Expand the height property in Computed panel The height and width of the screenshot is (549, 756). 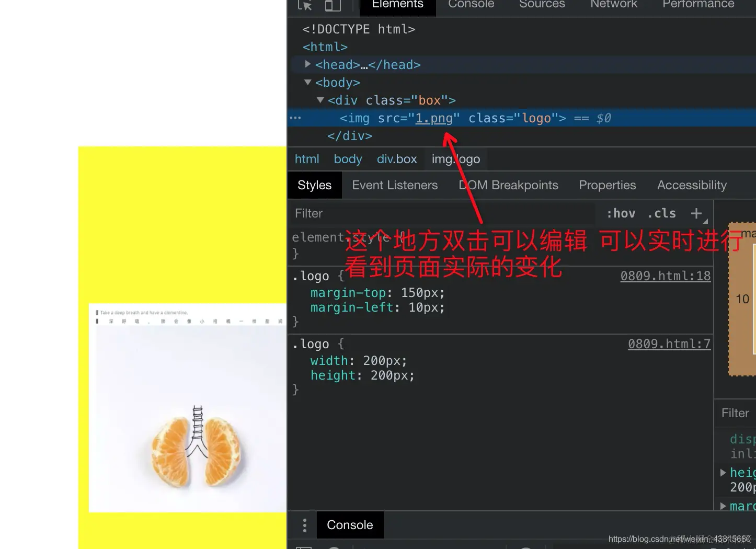723,472
